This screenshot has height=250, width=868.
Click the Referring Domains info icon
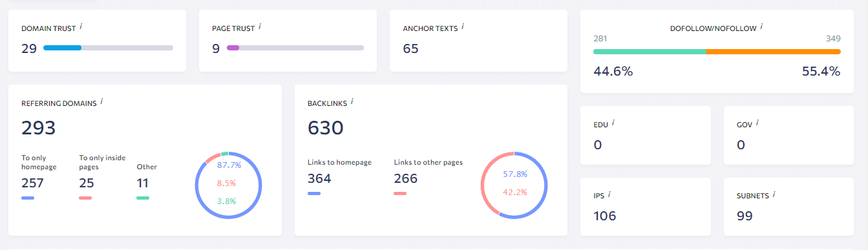(x=101, y=101)
